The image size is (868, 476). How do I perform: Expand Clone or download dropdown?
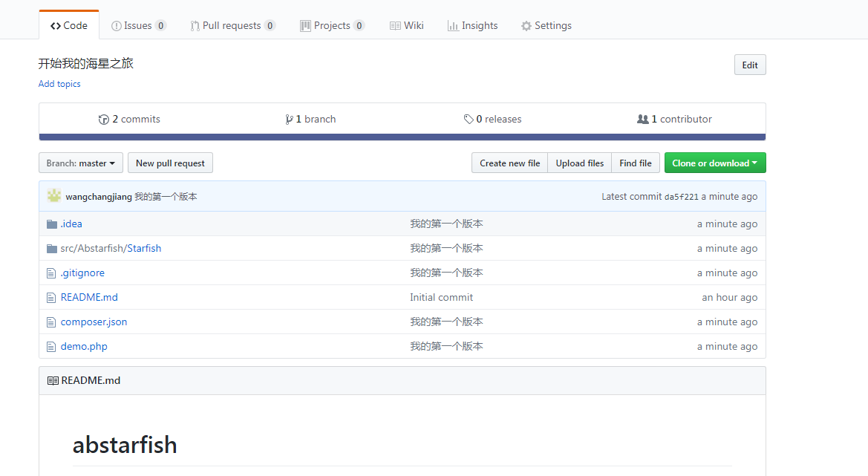pos(715,163)
